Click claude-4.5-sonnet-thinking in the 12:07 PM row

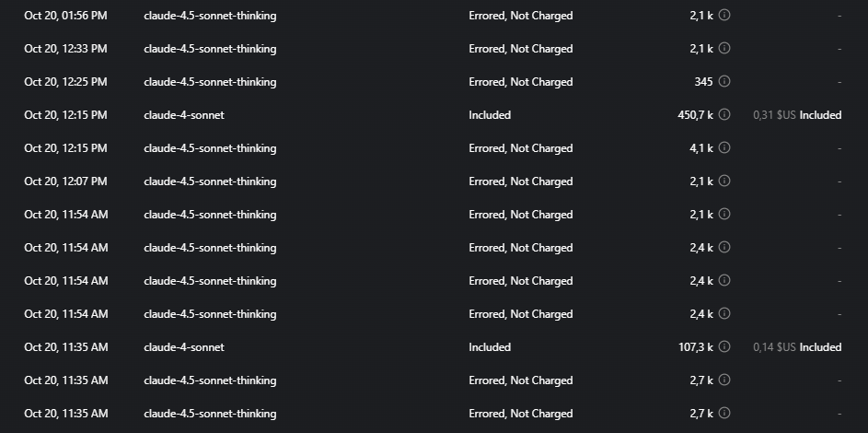(x=210, y=181)
